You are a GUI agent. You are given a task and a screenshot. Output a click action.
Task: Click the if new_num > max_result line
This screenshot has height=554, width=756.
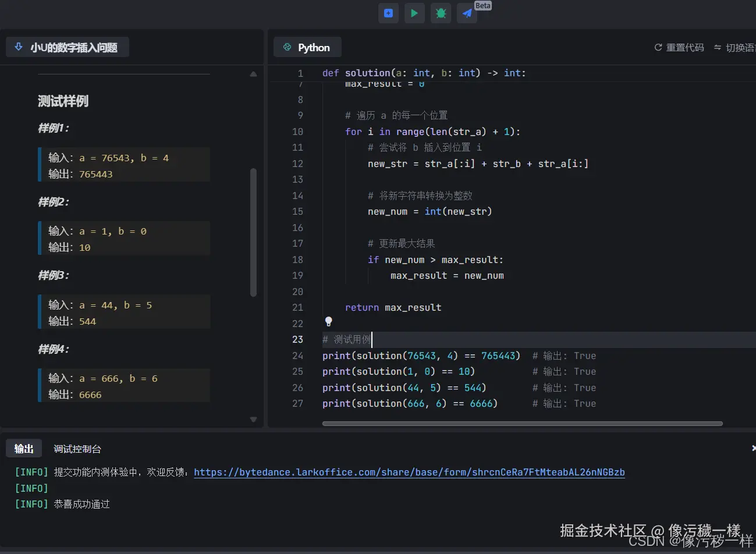(x=435, y=260)
